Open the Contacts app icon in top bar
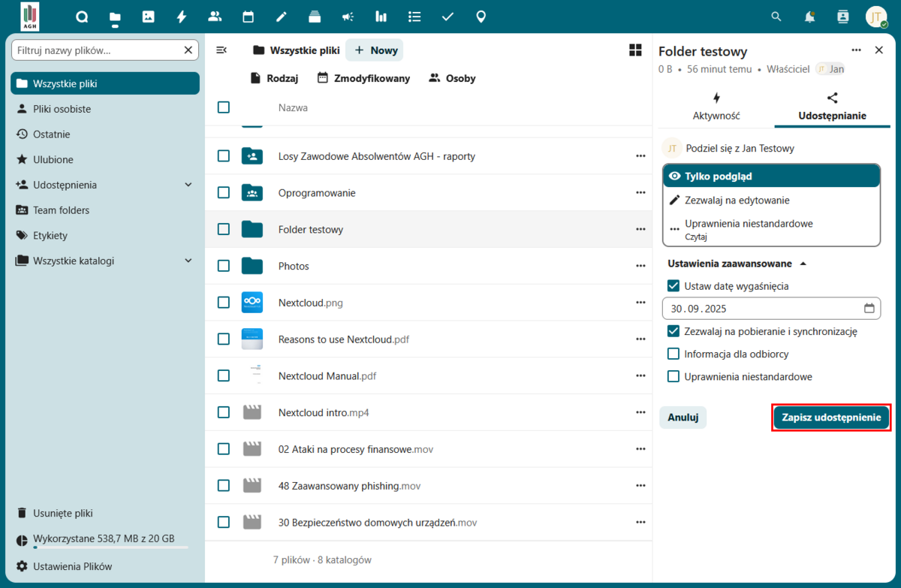This screenshot has width=901, height=588. point(215,17)
